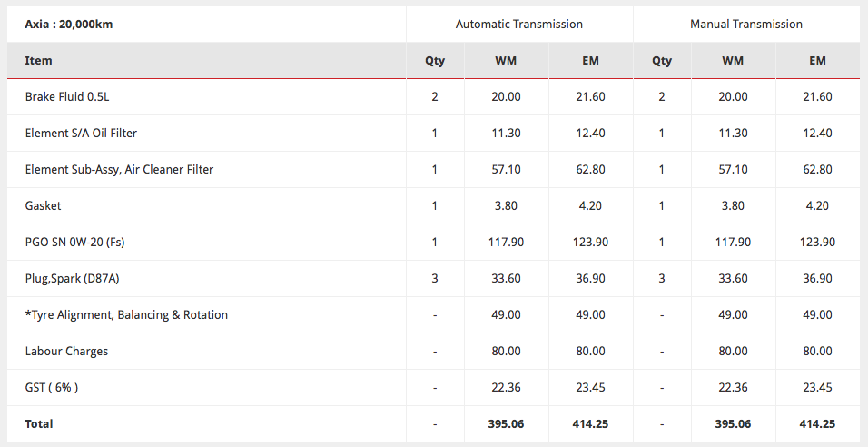Select the Axia : 20,000km table title

coord(69,25)
